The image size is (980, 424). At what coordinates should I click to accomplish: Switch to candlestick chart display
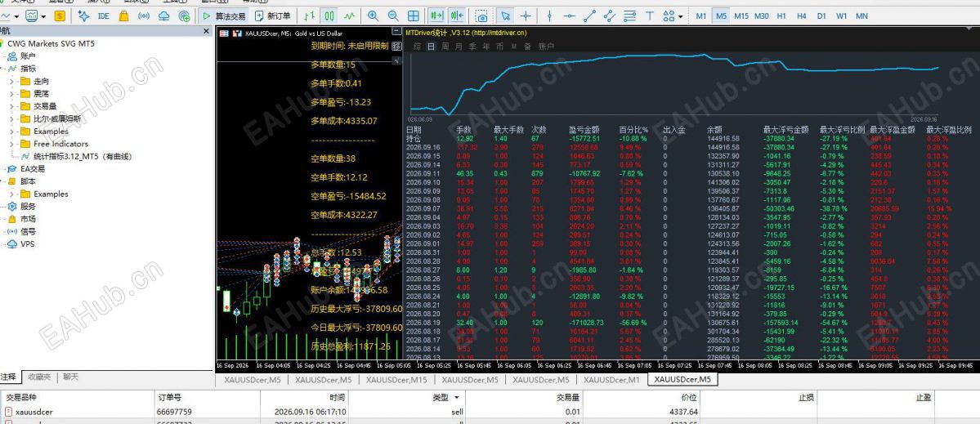coord(329,16)
